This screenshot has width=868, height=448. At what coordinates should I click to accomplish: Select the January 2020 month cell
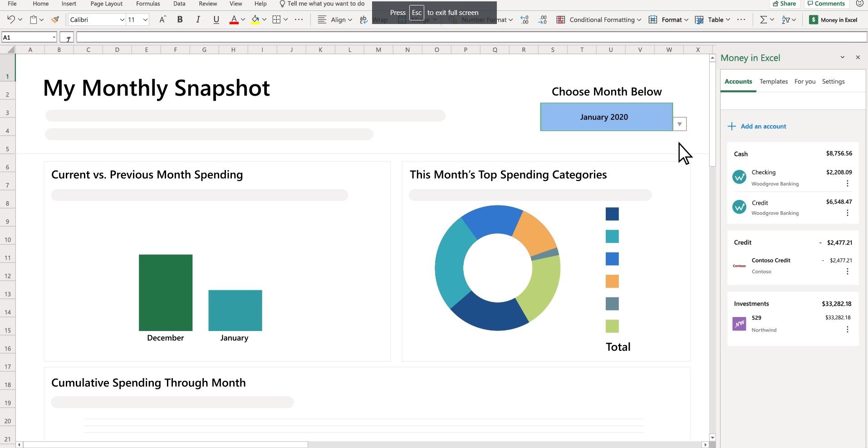pos(606,117)
